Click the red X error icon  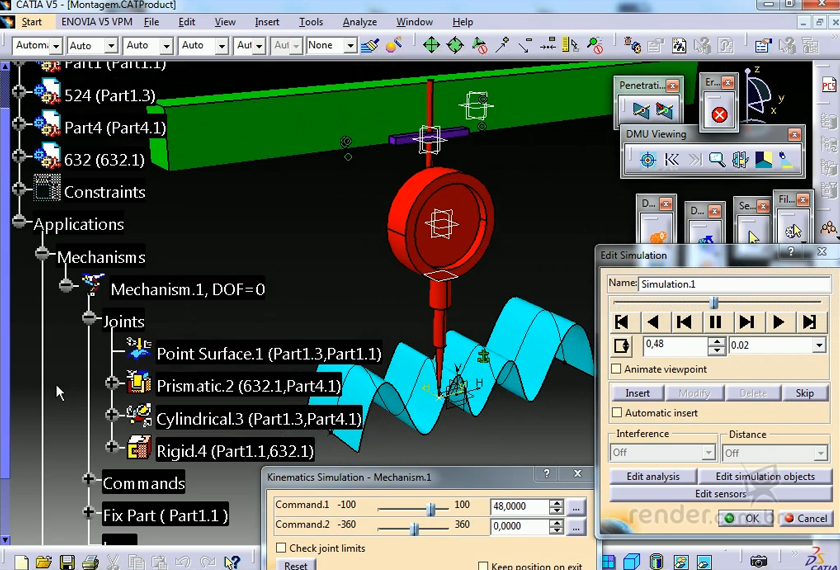tap(718, 115)
